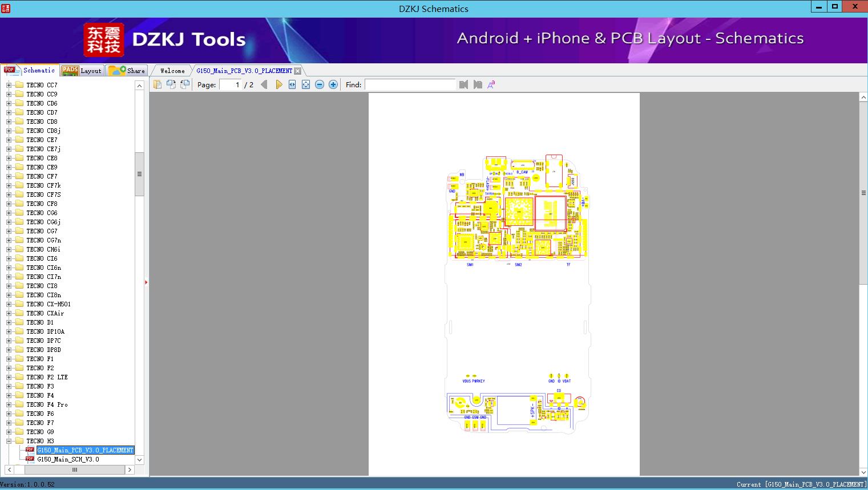868x490 pixels.
Task: Switch to the Schematic tab
Action: coord(30,70)
